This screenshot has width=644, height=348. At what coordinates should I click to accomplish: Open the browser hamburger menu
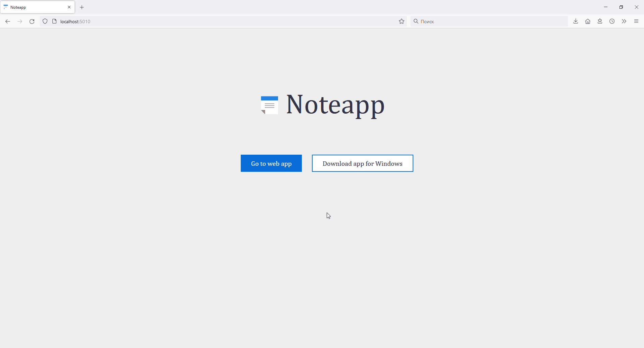pyautogui.click(x=636, y=21)
